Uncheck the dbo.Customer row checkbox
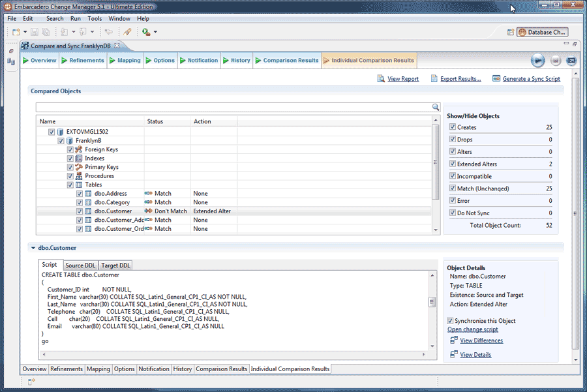 80,211
